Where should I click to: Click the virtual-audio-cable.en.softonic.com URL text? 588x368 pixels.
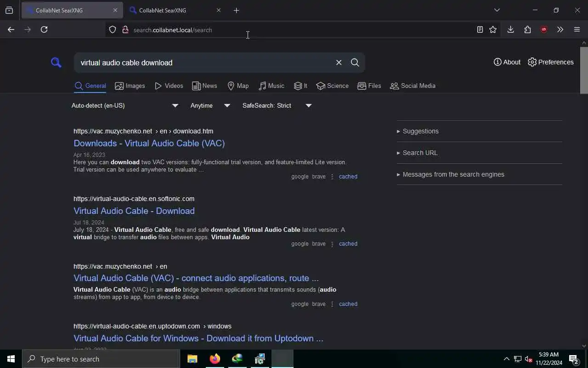tap(134, 199)
